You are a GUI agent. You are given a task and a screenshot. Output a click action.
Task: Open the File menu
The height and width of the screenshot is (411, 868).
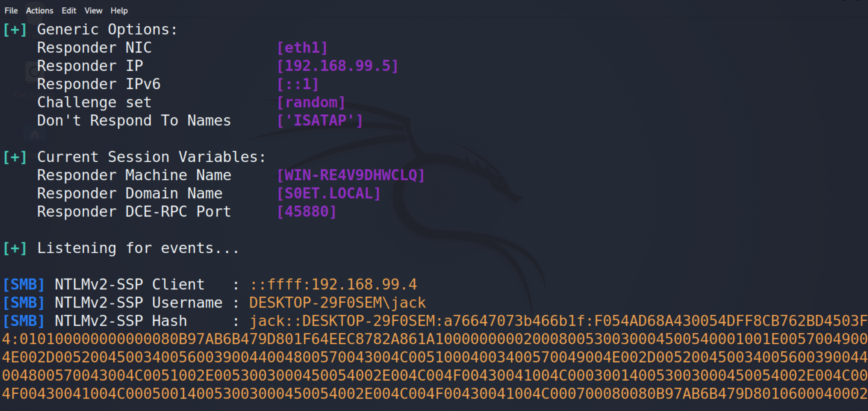pyautogui.click(x=11, y=10)
